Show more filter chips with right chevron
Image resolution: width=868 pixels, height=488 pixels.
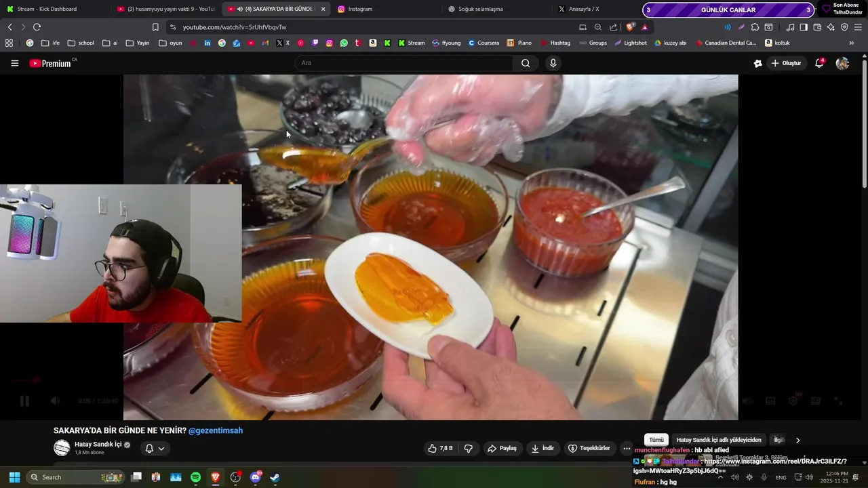tap(797, 440)
